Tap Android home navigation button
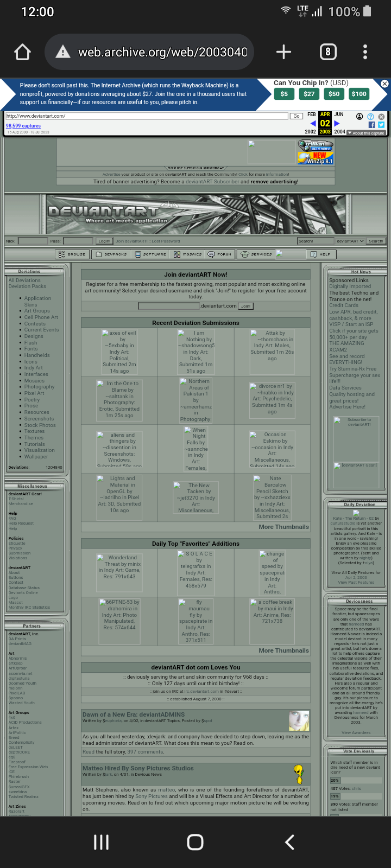391x868 pixels. point(195,842)
